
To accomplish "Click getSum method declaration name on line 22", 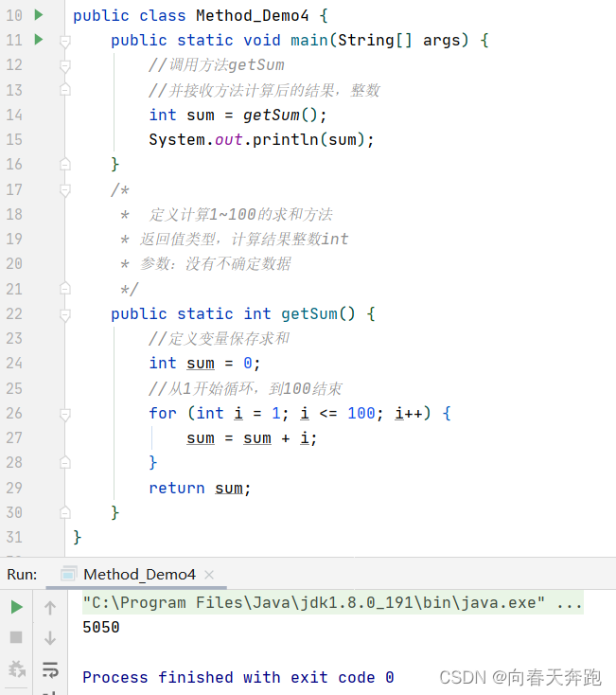I will click(x=309, y=313).
